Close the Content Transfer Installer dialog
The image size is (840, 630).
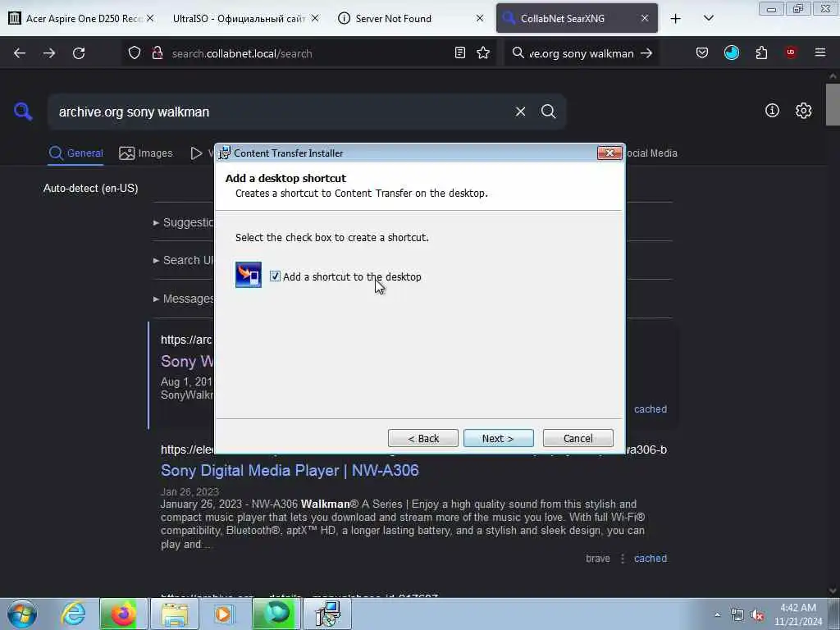tap(609, 153)
